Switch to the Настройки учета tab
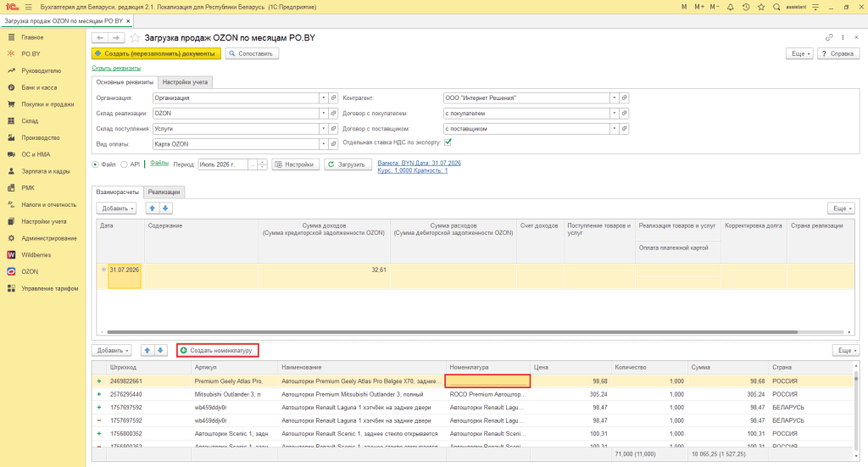Screen dimensions: 868x467 pyautogui.click(x=185, y=82)
